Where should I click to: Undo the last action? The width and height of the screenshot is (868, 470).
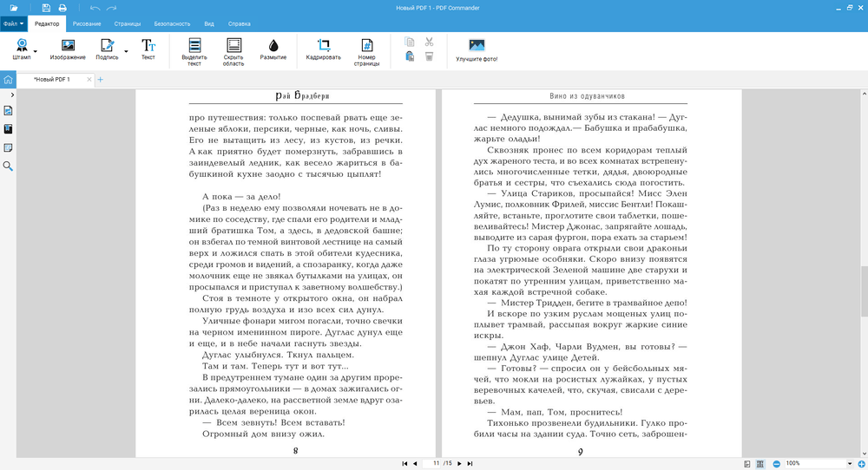coord(95,8)
